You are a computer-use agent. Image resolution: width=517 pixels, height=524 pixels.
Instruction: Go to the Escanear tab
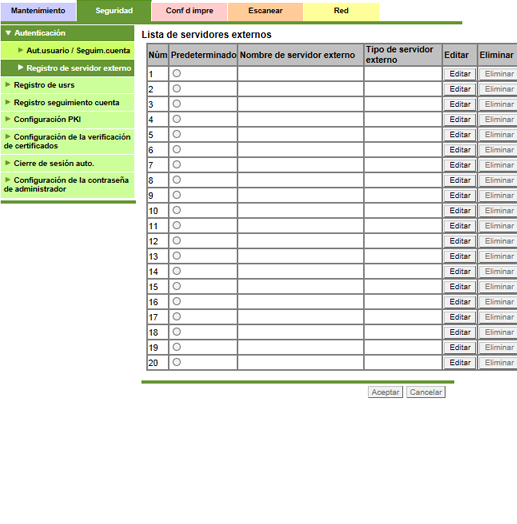point(265,11)
